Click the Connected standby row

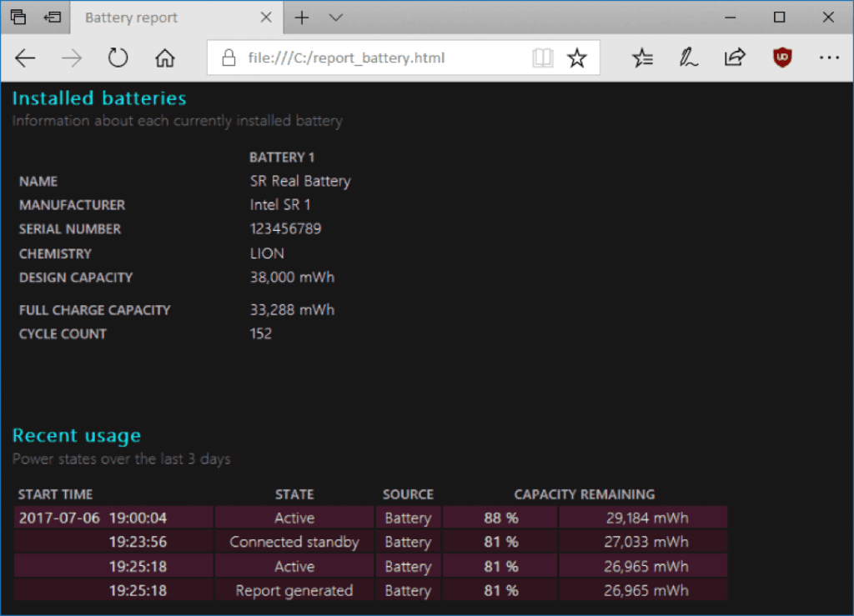pyautogui.click(x=370, y=542)
